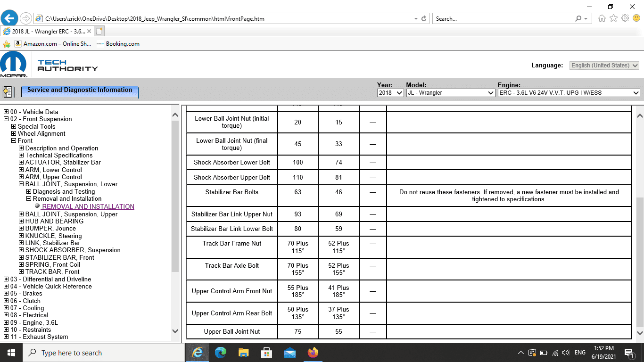
Task: Open address bar history dropdown arrow
Action: click(416, 19)
